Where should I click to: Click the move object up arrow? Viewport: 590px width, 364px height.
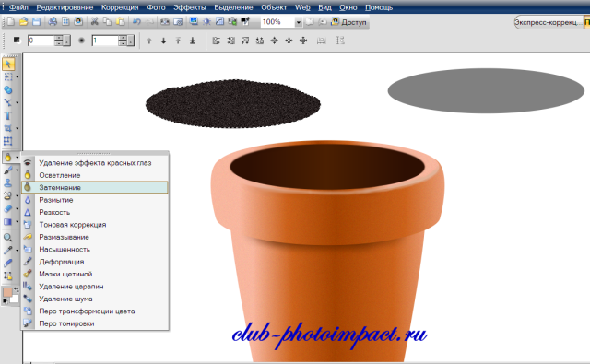[149, 41]
